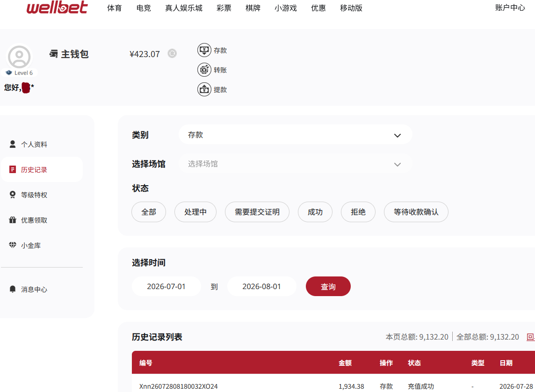
Task: Click the 充值成功 status cell
Action: click(x=421, y=386)
